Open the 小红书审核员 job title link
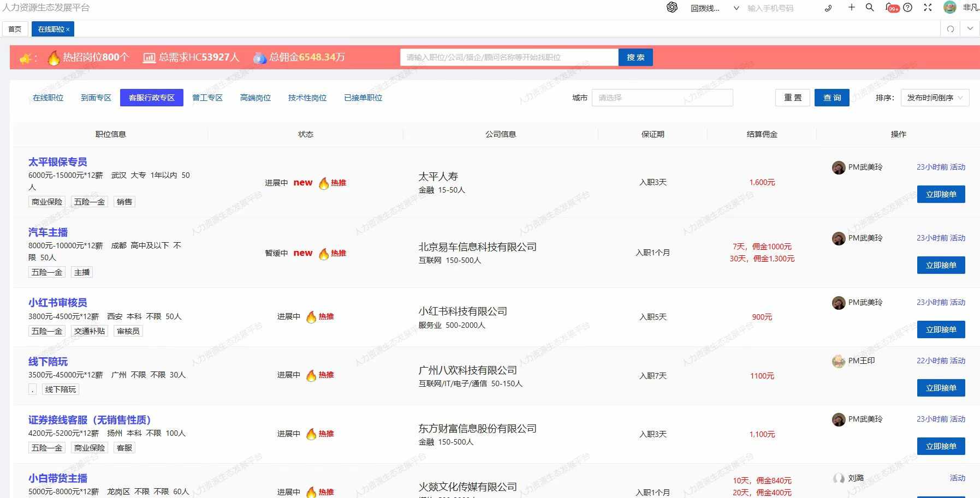This screenshot has width=980, height=498. pyautogui.click(x=58, y=303)
